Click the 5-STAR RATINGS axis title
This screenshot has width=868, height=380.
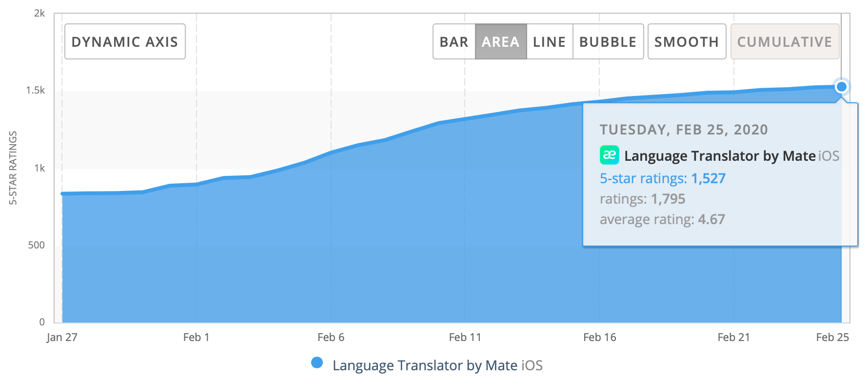click(x=13, y=168)
